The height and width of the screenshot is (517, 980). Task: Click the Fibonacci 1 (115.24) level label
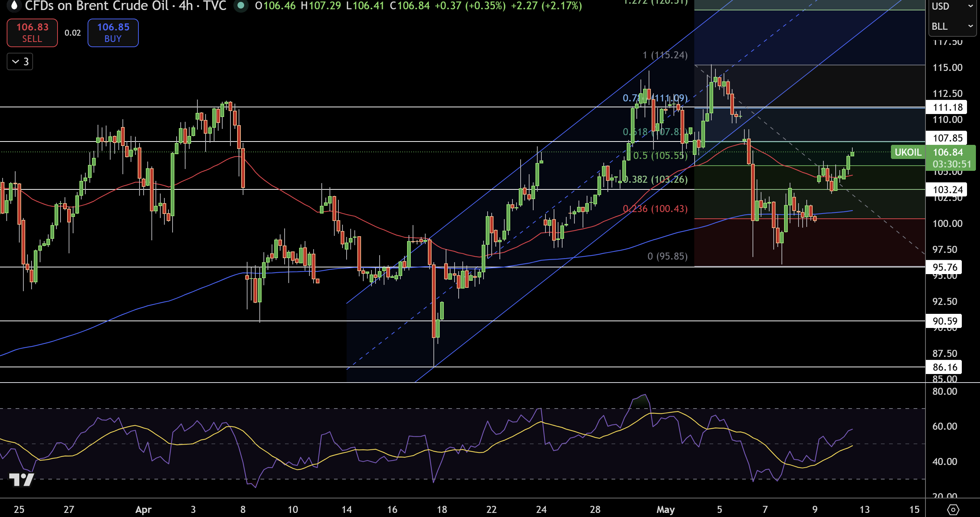click(665, 55)
